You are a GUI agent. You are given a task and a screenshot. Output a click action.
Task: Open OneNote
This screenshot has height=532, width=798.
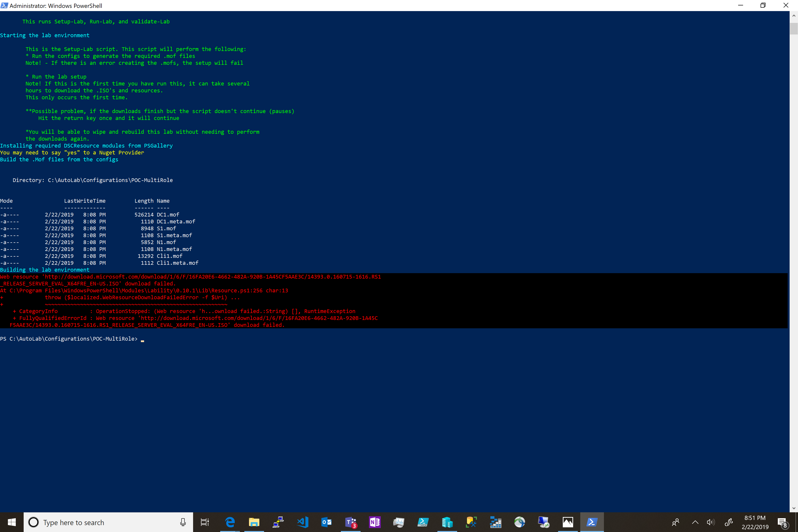tap(375, 522)
